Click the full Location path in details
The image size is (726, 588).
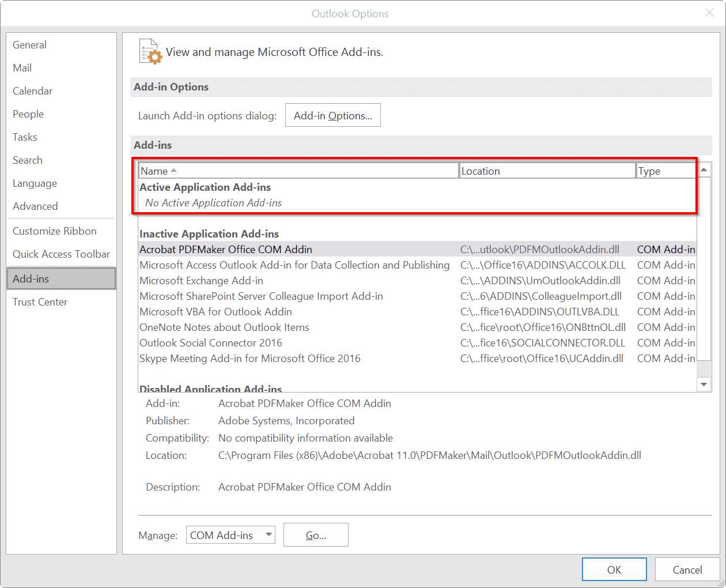point(430,455)
